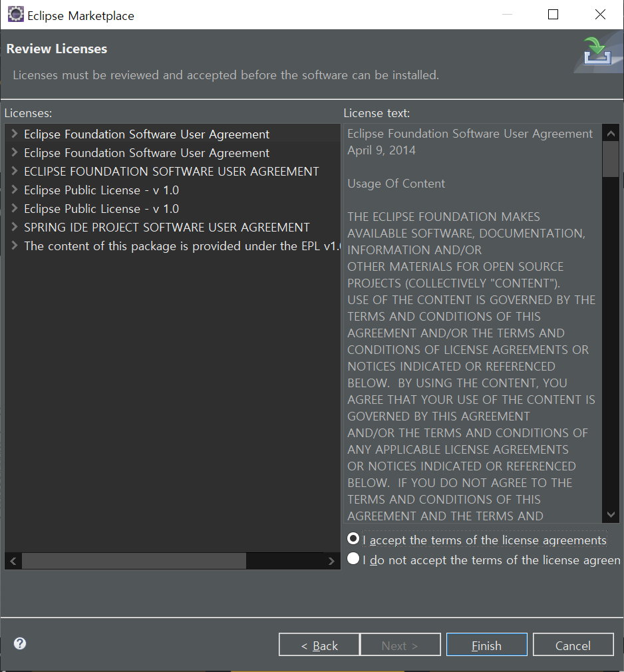Screen dimensions: 624x672
Task: Click the licenses list horizontal scrollbar thumb
Action: click(134, 561)
